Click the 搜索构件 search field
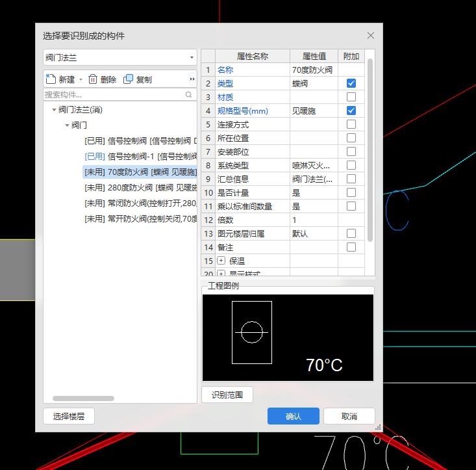476x470 pixels. point(120,95)
